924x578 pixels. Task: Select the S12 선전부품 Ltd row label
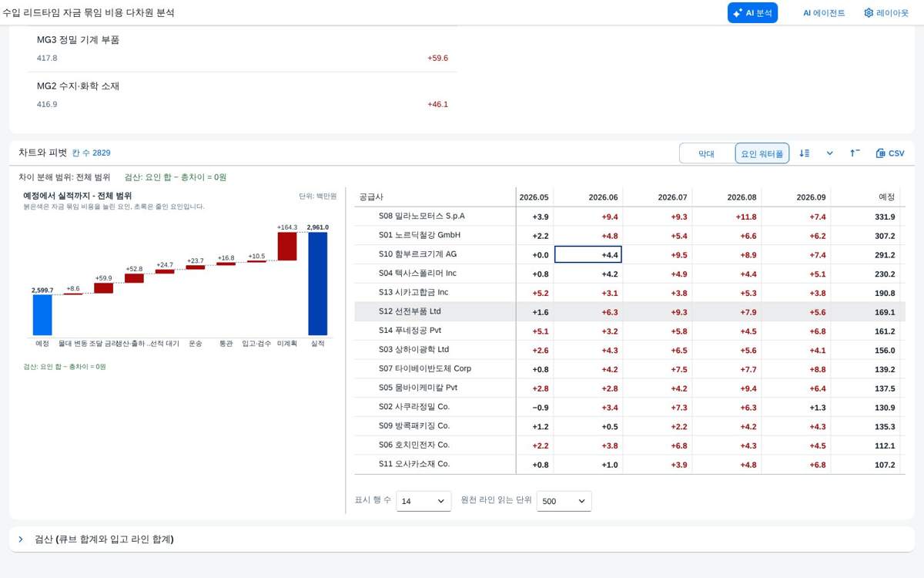tap(410, 311)
